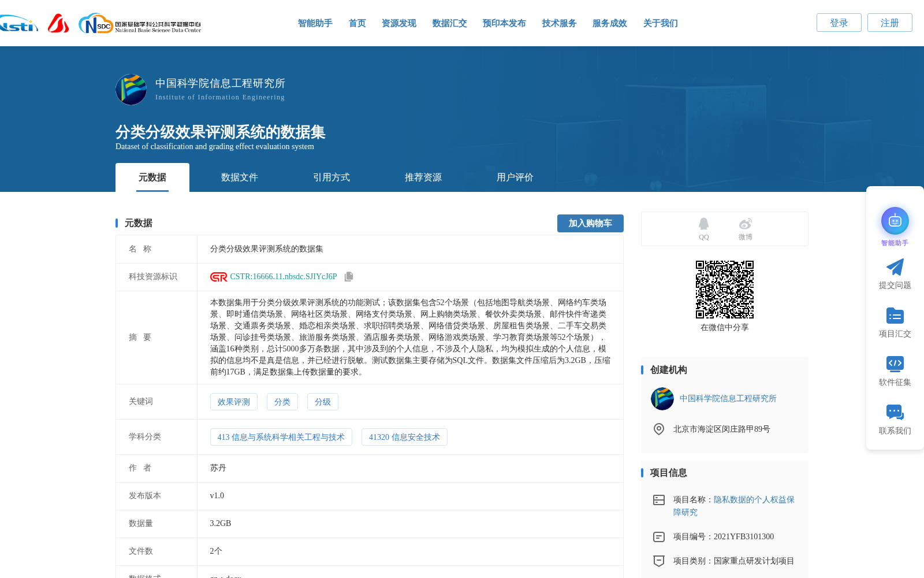Click the 联系我们 chat bubble icon

(895, 412)
